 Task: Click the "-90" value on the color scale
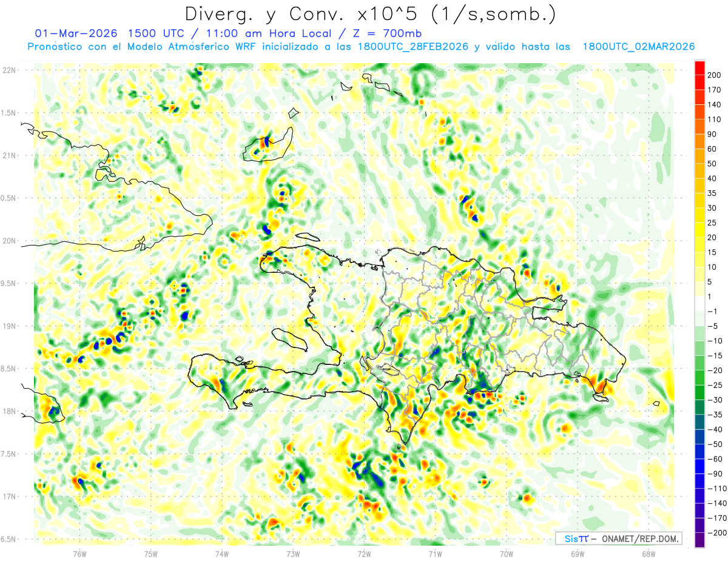tap(715, 474)
